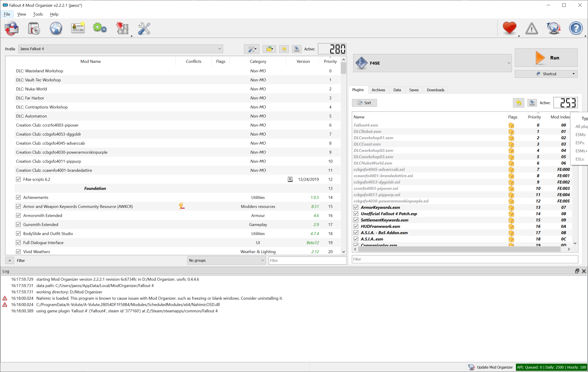Uncheck the ArmorKeywords.esm plugin

click(x=356, y=207)
